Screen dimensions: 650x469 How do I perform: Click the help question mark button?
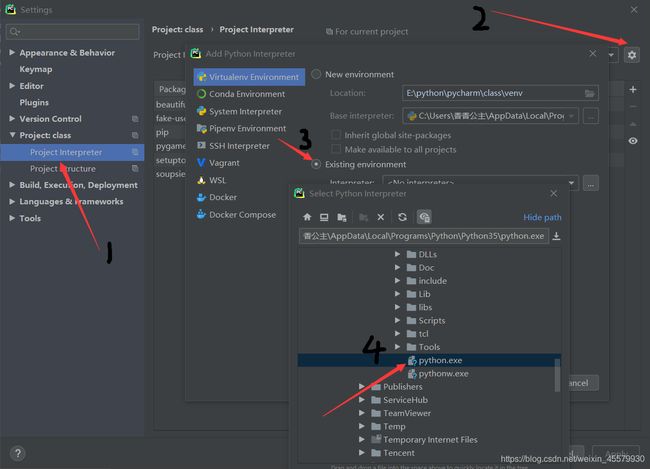point(18,453)
